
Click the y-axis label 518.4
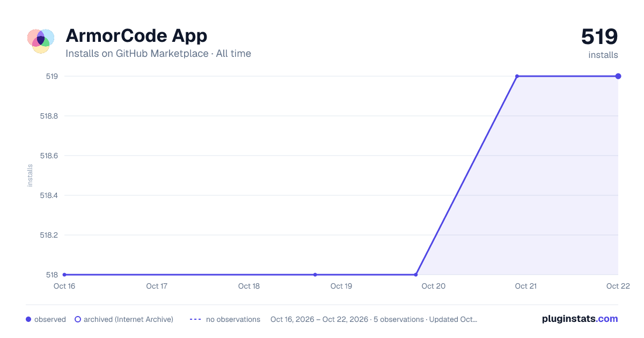coord(49,195)
